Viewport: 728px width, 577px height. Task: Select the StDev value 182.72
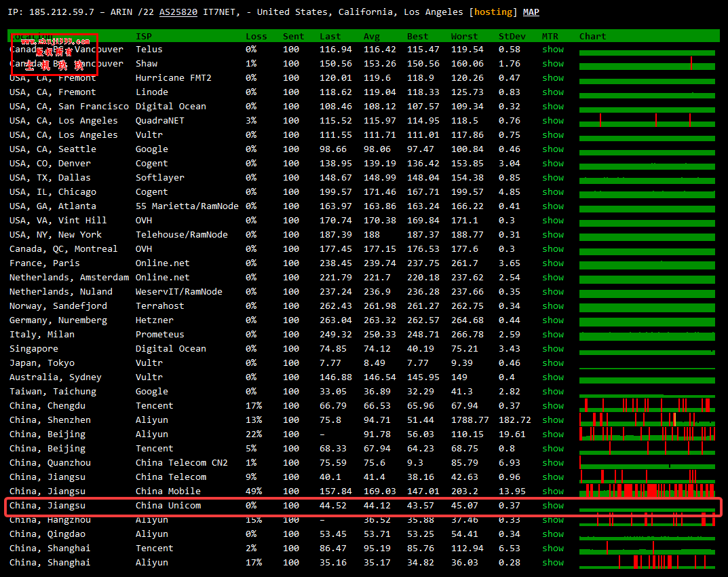514,420
